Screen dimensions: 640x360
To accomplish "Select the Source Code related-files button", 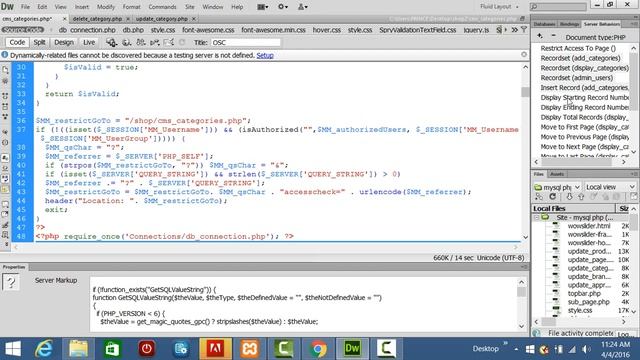I will [22, 30].
